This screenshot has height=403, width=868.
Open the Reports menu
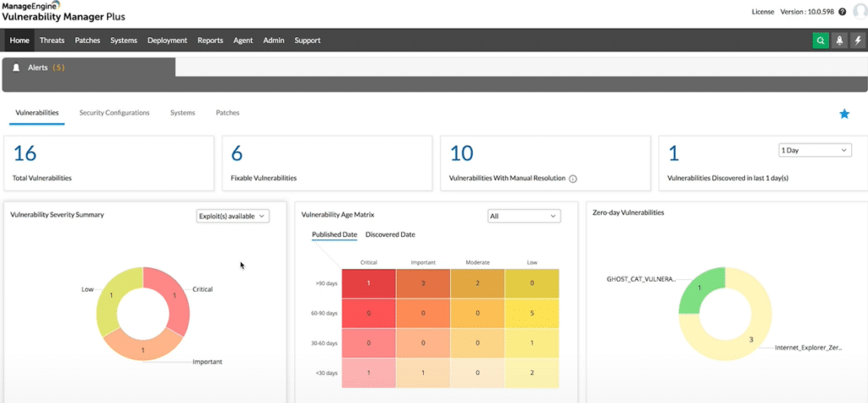point(210,41)
